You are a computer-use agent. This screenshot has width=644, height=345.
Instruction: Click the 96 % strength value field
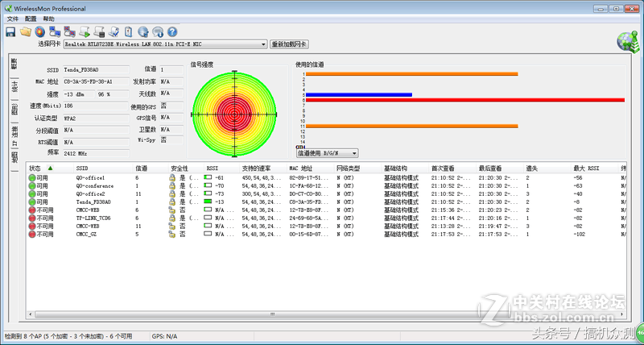point(113,94)
